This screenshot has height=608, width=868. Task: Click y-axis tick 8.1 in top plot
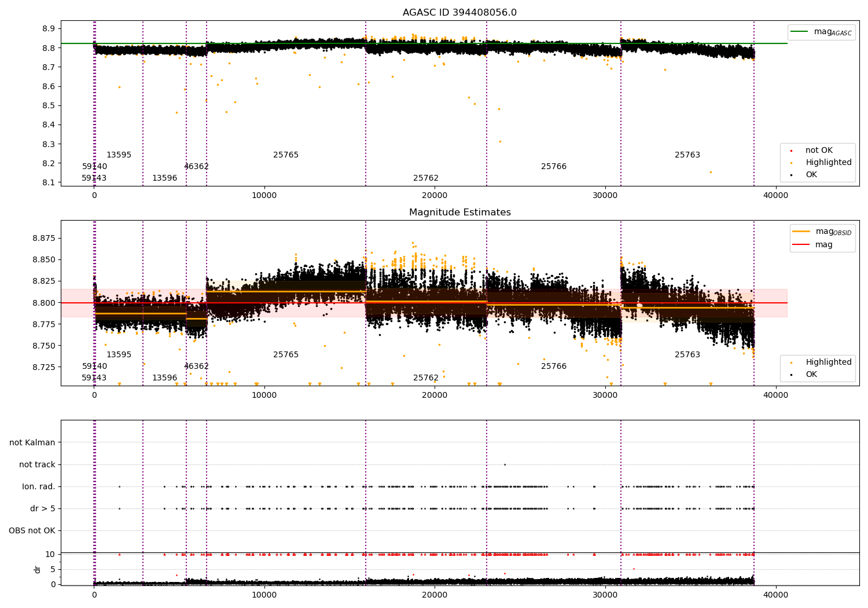coord(49,182)
